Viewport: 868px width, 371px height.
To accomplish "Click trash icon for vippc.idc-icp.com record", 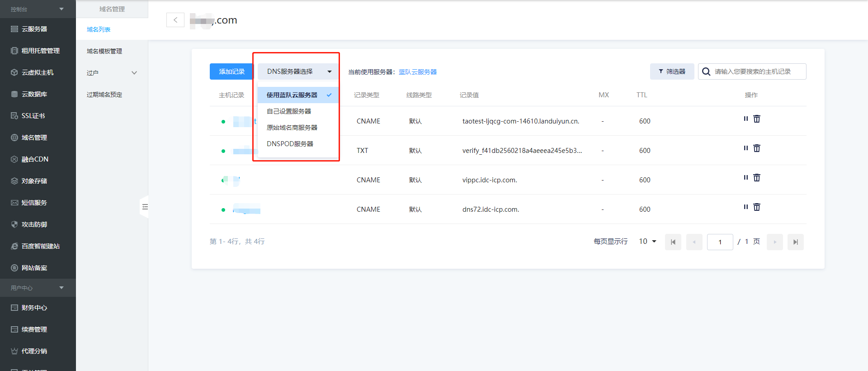I will [x=757, y=178].
